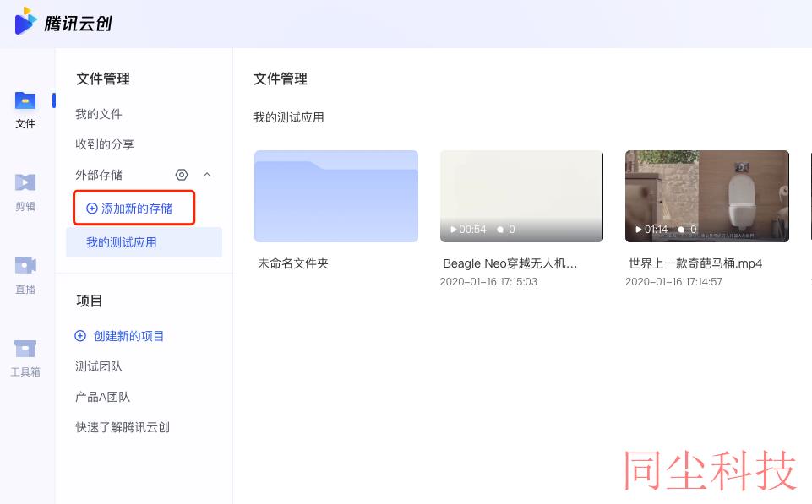Open the 工具箱 toolbox section
The image size is (812, 504).
(25, 359)
